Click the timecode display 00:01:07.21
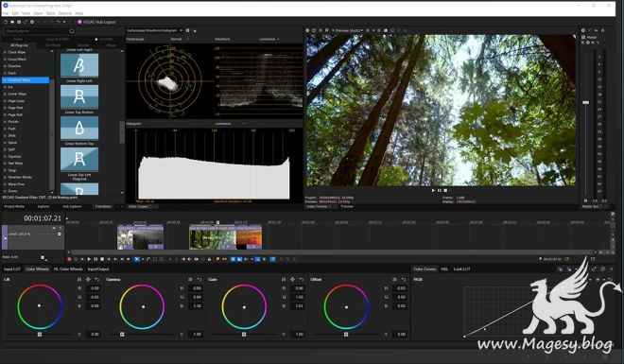Image resolution: width=624 pixels, height=364 pixels. coord(43,218)
